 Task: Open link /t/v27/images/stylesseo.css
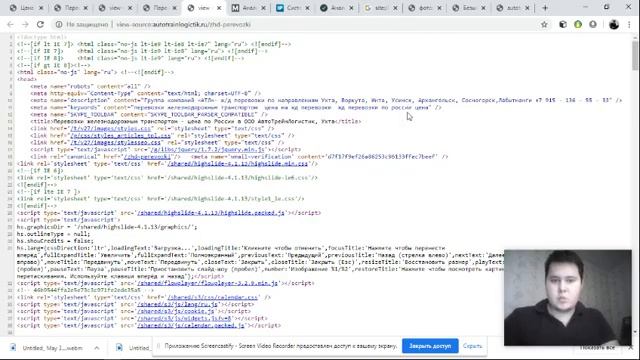pos(116,142)
